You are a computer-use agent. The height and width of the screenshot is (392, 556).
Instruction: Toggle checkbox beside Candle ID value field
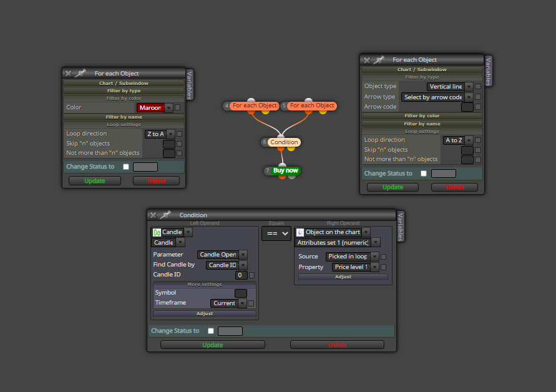[251, 275]
